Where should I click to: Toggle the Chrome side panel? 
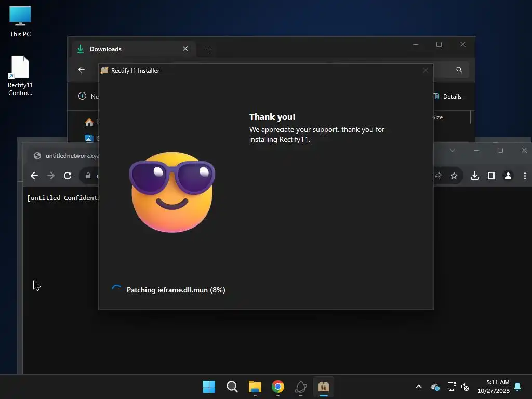[x=491, y=176]
